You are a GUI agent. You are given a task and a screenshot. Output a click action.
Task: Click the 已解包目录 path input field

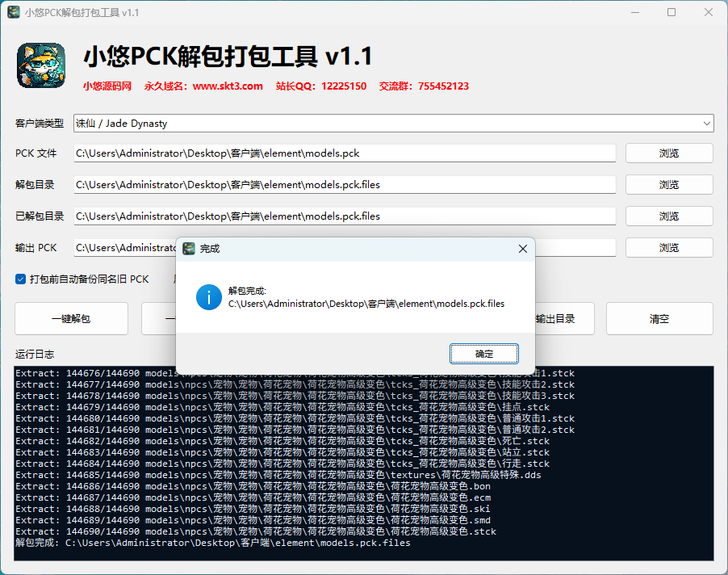click(345, 216)
